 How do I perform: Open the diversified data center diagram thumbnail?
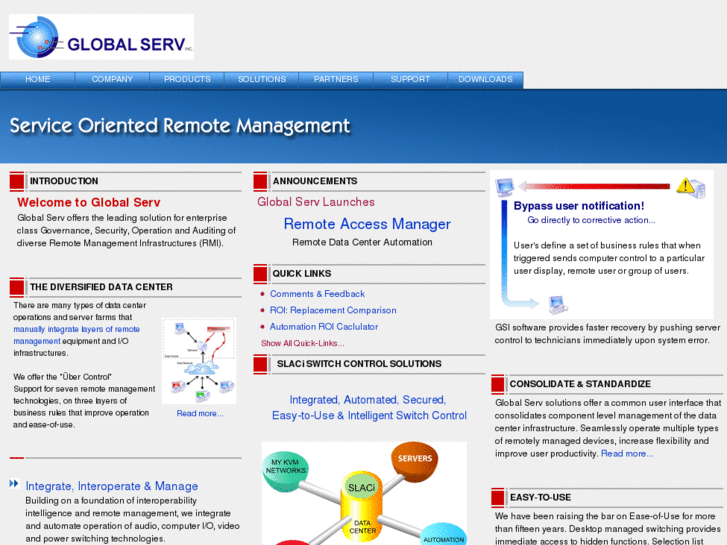pyautogui.click(x=199, y=361)
